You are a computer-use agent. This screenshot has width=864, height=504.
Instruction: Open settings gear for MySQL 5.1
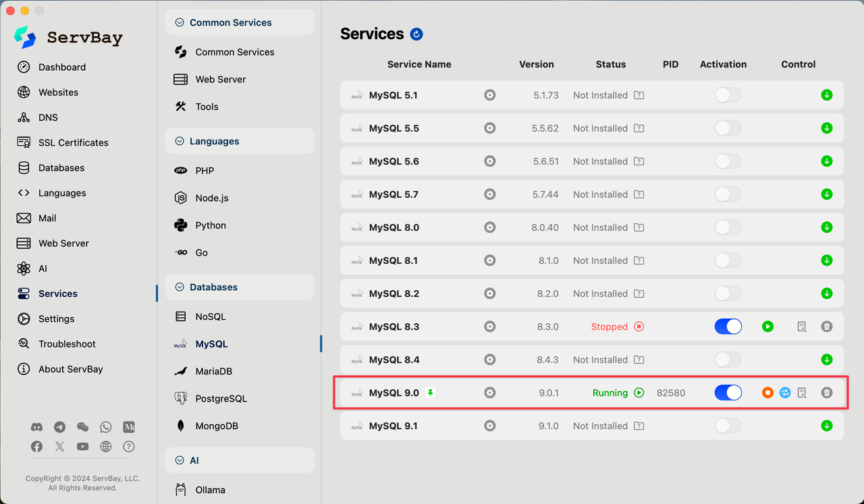pyautogui.click(x=490, y=95)
